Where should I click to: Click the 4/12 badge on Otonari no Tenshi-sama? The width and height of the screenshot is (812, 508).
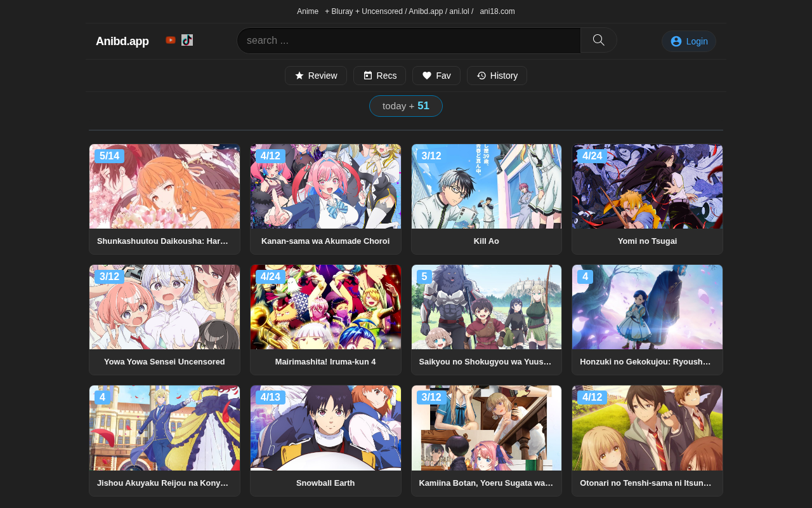click(x=592, y=398)
